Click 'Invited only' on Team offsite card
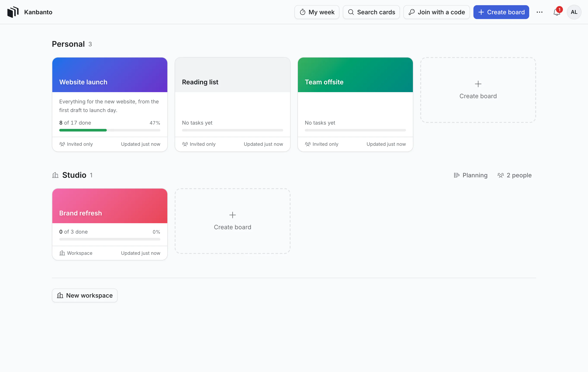This screenshot has width=588, height=372. coord(325,144)
